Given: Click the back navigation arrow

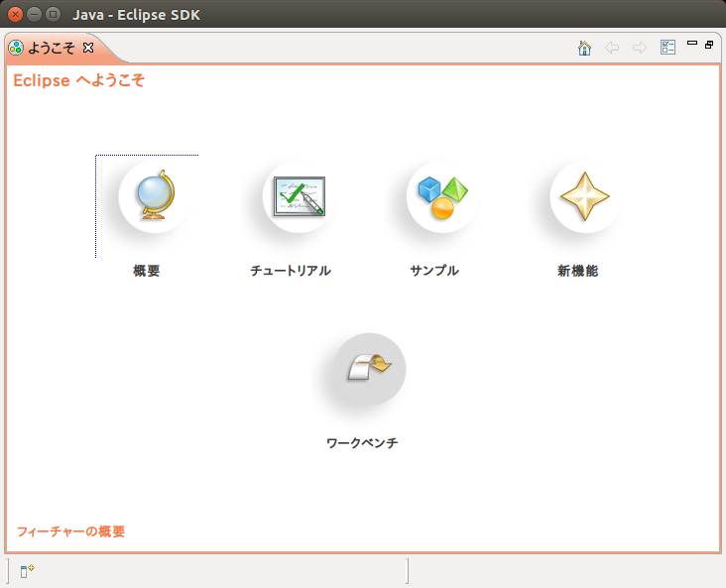Looking at the screenshot, I should click(612, 48).
